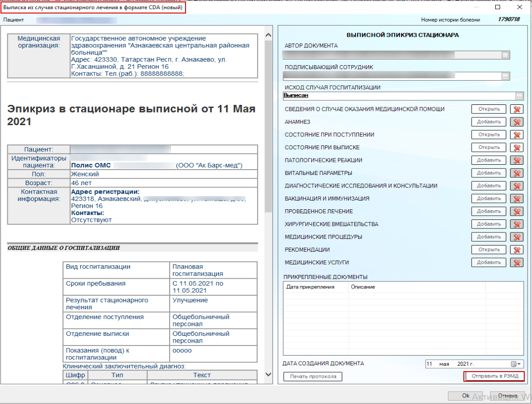Click the document preview scroll down arrow
The image size is (532, 404).
click(x=268, y=375)
